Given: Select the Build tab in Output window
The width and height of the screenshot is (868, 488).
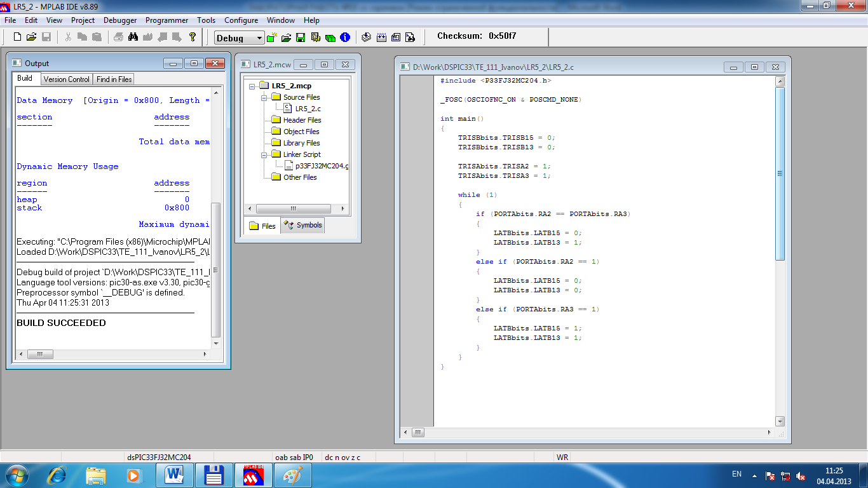Looking at the screenshot, I should (25, 78).
